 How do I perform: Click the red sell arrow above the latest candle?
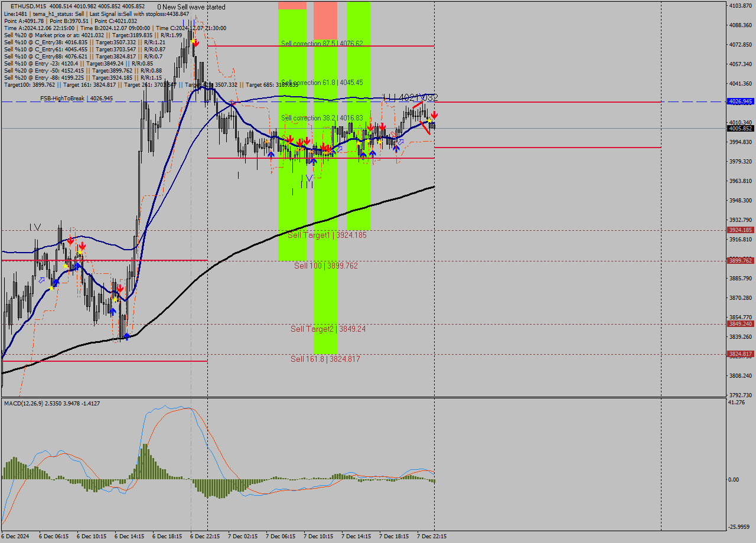click(434, 115)
